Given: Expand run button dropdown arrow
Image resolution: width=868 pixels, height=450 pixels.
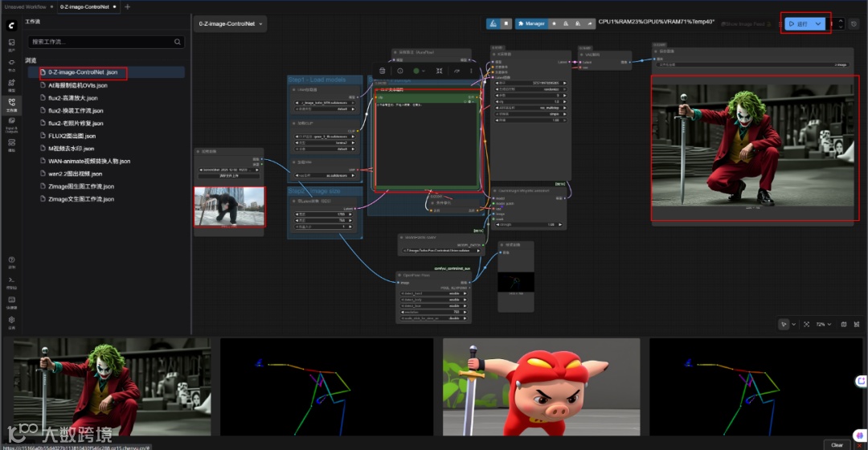Looking at the screenshot, I should [x=818, y=24].
